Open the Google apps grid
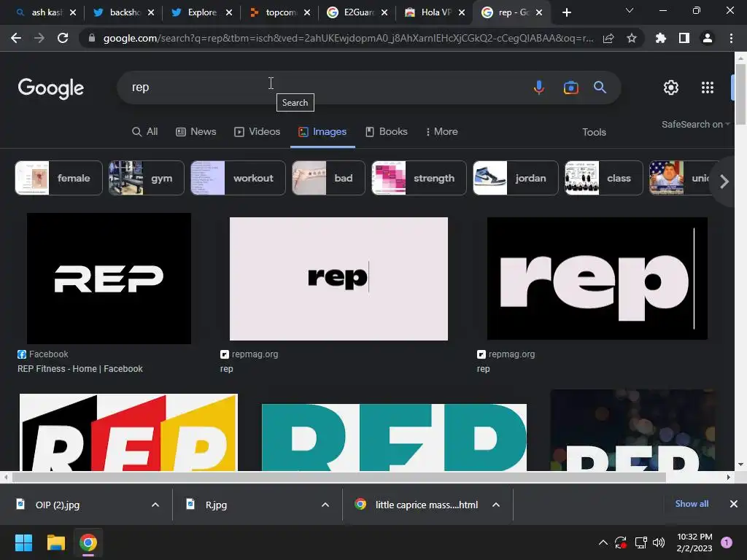 click(708, 87)
